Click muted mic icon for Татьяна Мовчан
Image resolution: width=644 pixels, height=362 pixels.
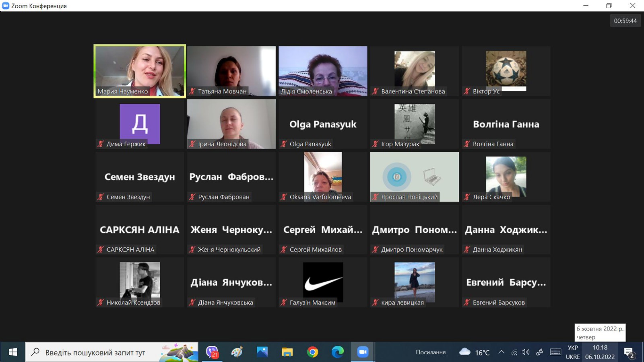click(x=192, y=91)
